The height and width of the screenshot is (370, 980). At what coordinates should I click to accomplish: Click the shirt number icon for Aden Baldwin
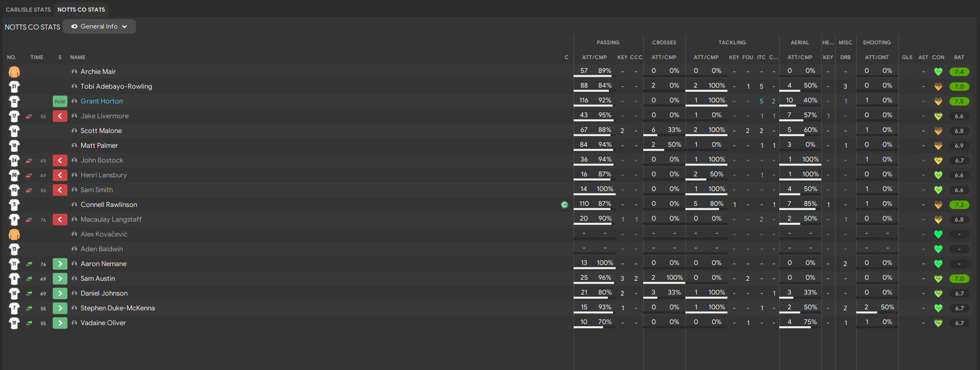point(14,249)
